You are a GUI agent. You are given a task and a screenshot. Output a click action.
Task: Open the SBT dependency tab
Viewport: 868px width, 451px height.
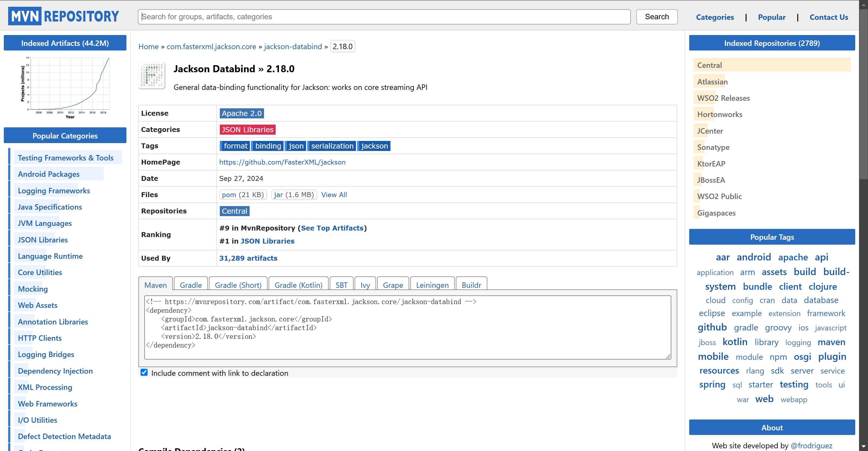(x=341, y=285)
